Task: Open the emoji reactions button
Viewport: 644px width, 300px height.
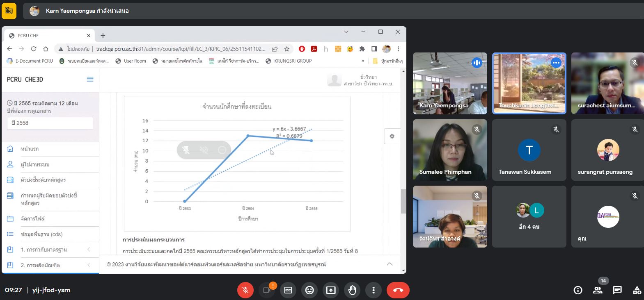Action: tap(309, 290)
